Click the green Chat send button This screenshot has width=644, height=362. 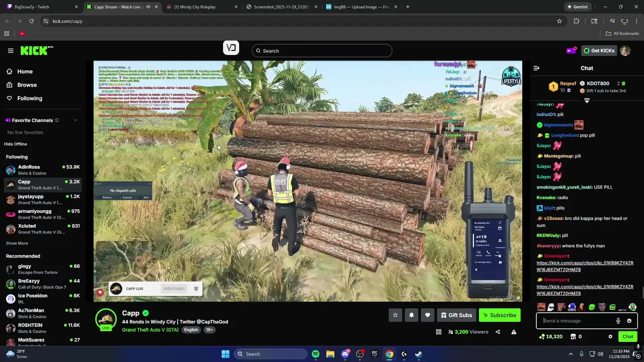(627, 337)
